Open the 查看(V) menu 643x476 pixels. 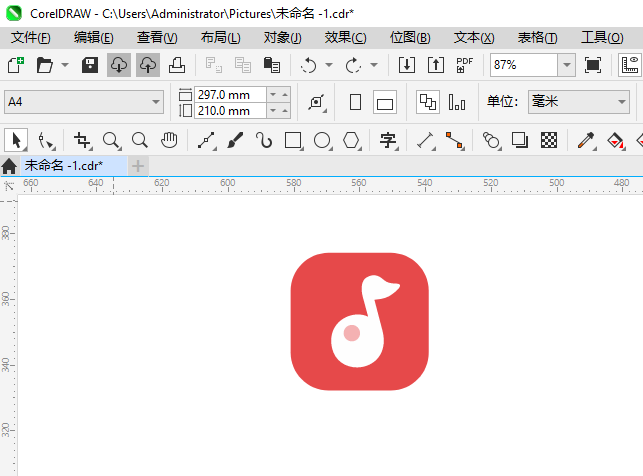(x=157, y=38)
